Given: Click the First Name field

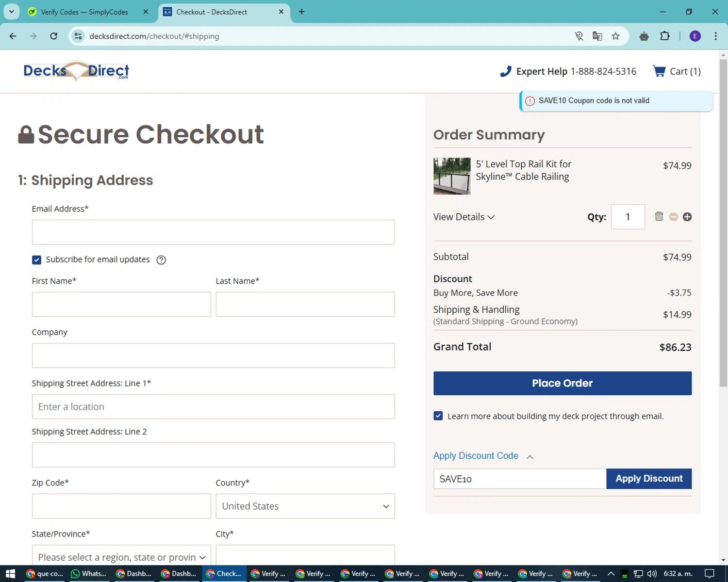Looking at the screenshot, I should [x=121, y=305].
